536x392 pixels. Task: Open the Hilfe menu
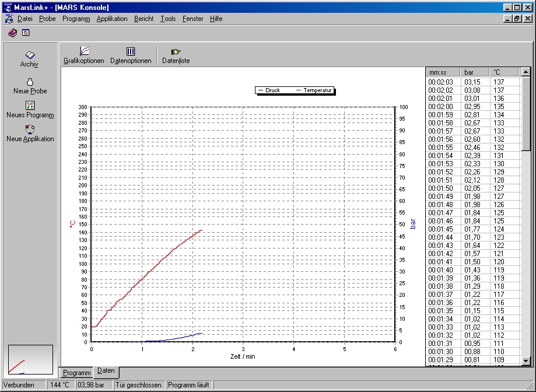point(216,19)
